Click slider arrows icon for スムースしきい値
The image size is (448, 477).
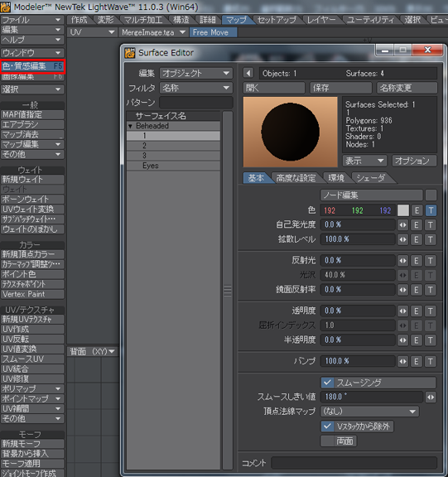click(x=431, y=397)
